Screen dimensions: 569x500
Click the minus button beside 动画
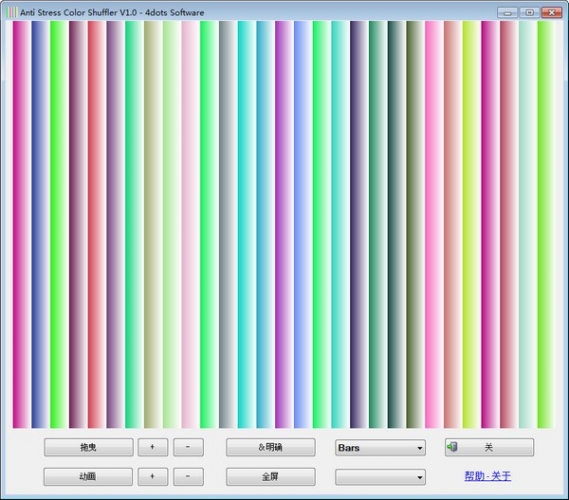[188, 476]
